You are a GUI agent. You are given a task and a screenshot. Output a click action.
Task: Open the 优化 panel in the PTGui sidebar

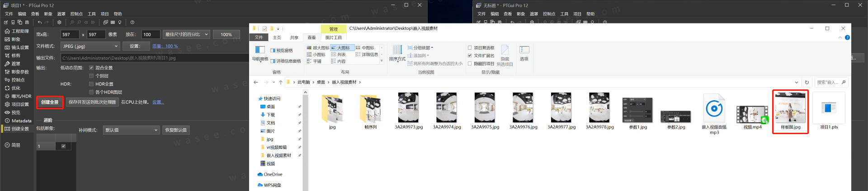click(13, 88)
